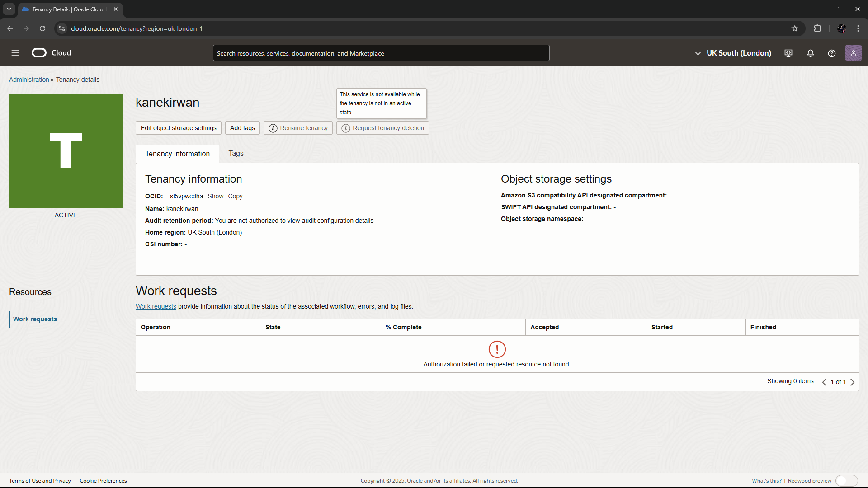
Task: Click the Oracle Cloud logo
Action: 51,53
